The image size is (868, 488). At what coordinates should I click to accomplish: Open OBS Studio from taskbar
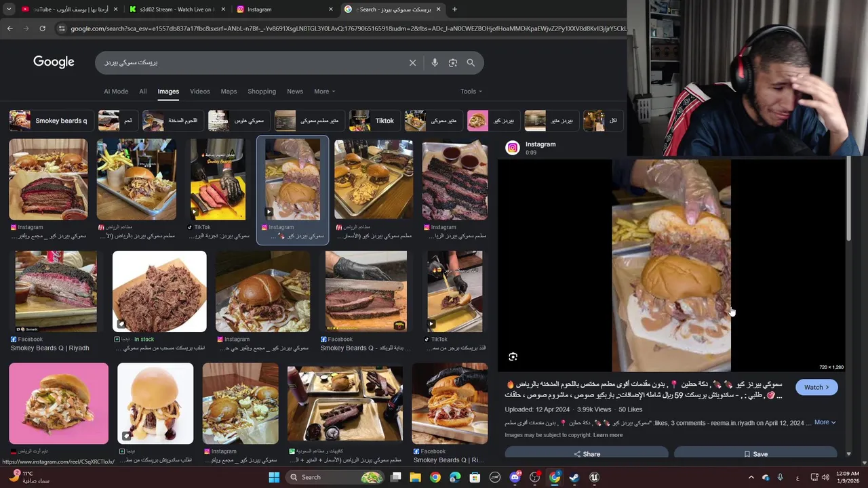coord(534,477)
